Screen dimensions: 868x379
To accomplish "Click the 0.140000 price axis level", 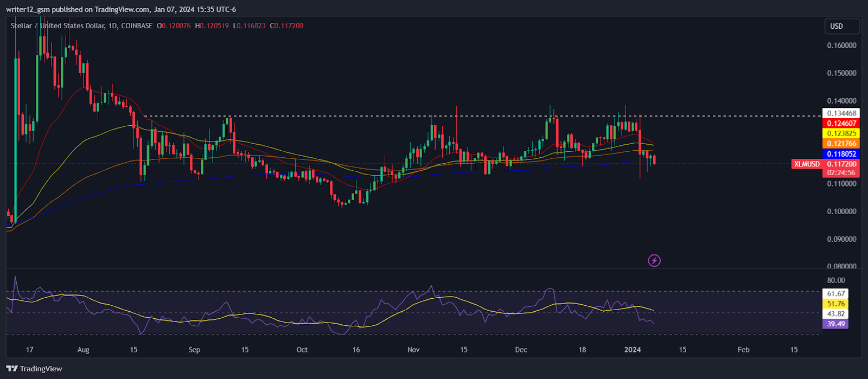I will point(841,101).
